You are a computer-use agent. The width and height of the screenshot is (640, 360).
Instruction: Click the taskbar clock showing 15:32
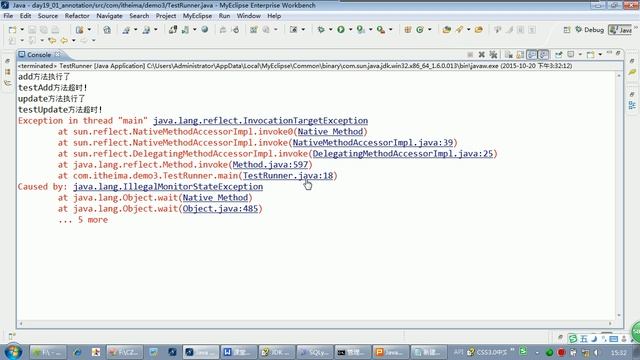pyautogui.click(x=619, y=352)
